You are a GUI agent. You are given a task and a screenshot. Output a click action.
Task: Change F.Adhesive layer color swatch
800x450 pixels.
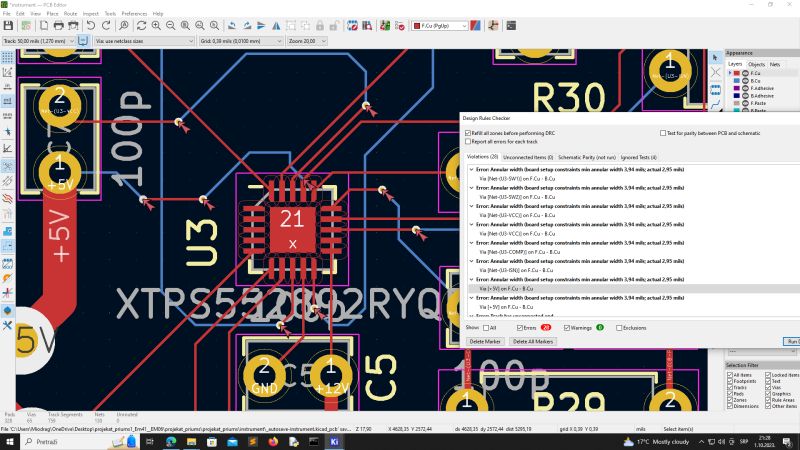[x=737, y=88]
